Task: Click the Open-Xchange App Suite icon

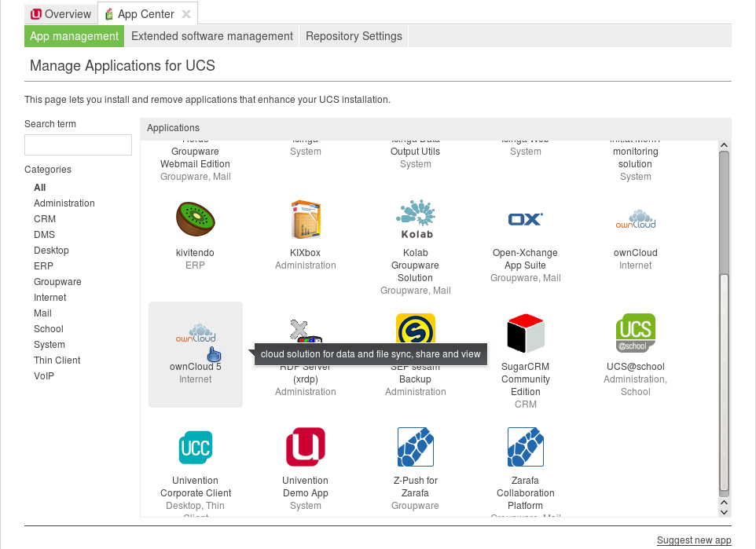Action: point(525,219)
